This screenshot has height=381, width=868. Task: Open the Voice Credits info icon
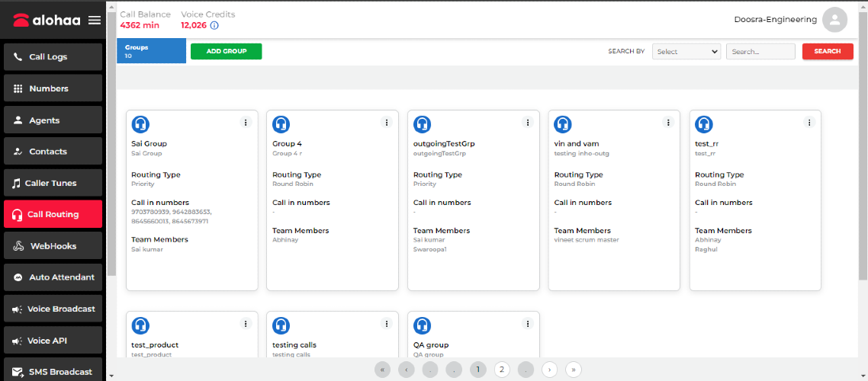point(214,25)
